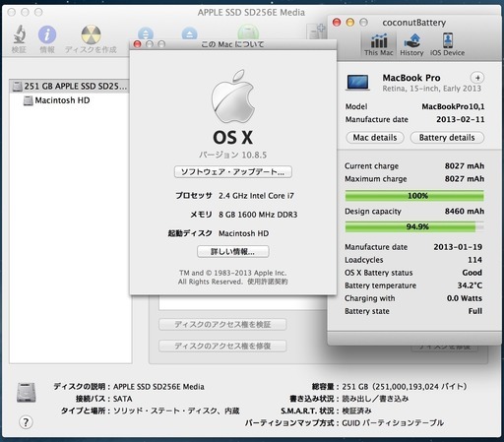Click the help question mark button in Disk Utility
Viewport: 504px width, 442px height.
tap(26, 422)
